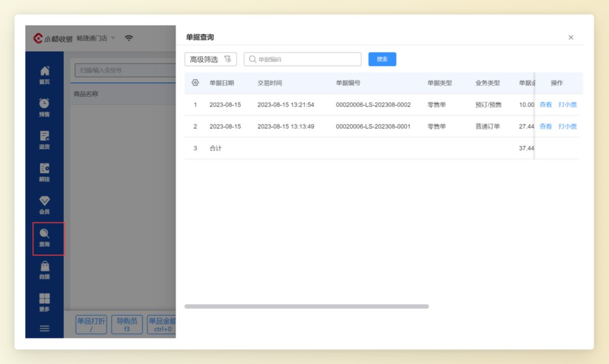
Task: Open 会员 member section in sidebar
Action: [x=45, y=205]
